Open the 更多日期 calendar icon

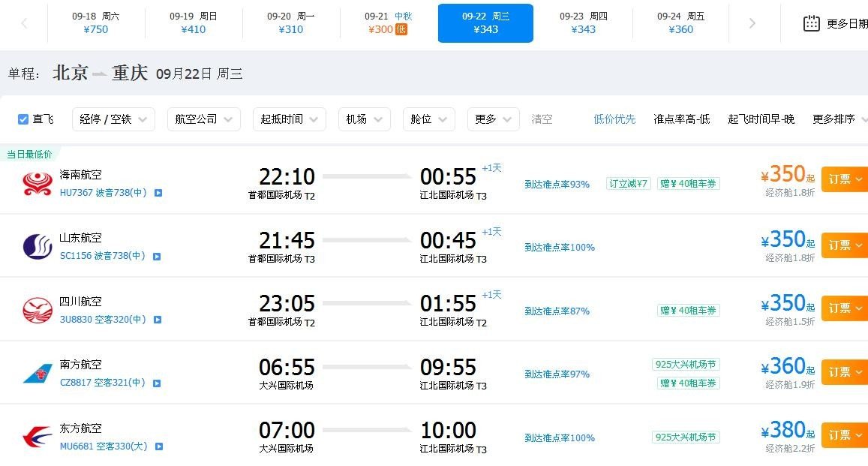coord(811,23)
